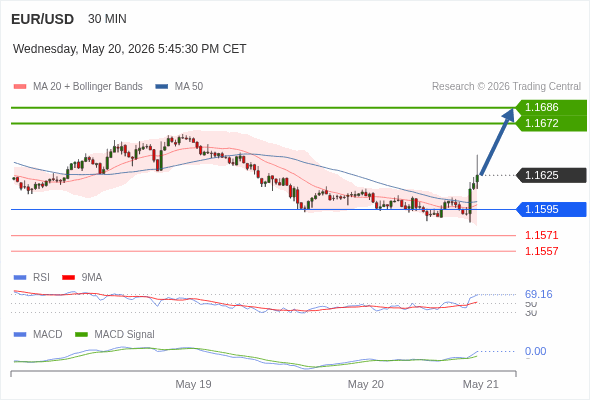Image resolution: width=590 pixels, height=400 pixels.
Task: Click the May 20 time axis label
Action: tap(366, 384)
